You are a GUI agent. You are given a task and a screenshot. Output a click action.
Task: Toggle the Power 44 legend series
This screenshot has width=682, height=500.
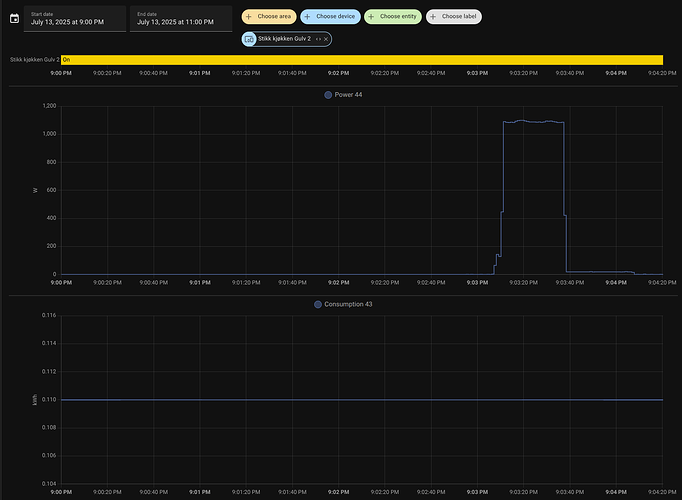point(343,95)
